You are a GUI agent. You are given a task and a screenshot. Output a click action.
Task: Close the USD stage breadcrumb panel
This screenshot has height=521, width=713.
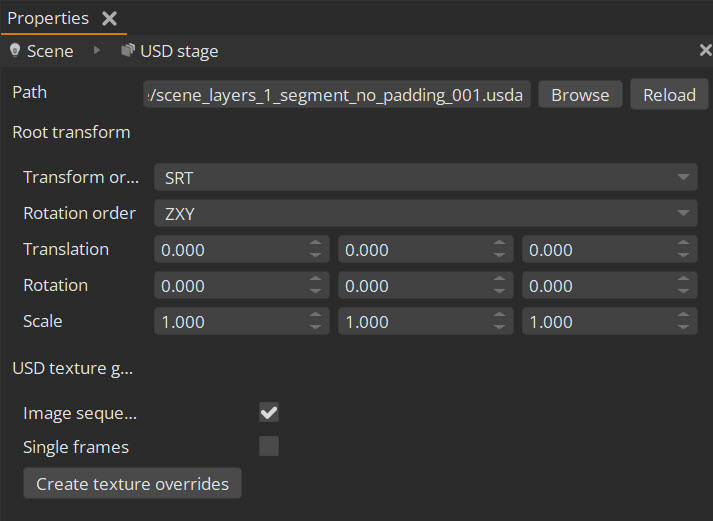705,50
